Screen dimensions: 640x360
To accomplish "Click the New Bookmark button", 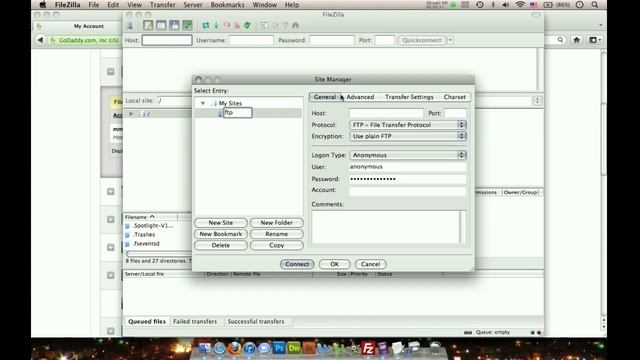I will click(221, 234).
